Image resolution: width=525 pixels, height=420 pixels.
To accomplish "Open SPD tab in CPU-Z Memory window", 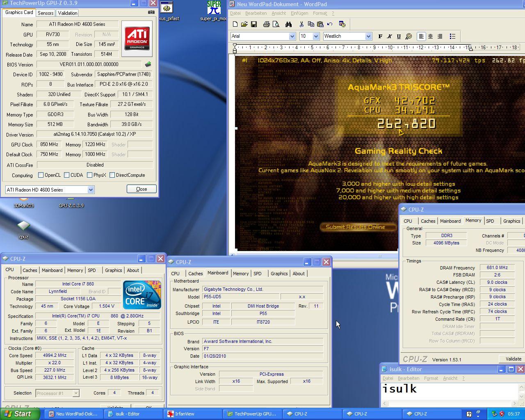I will pos(490,221).
